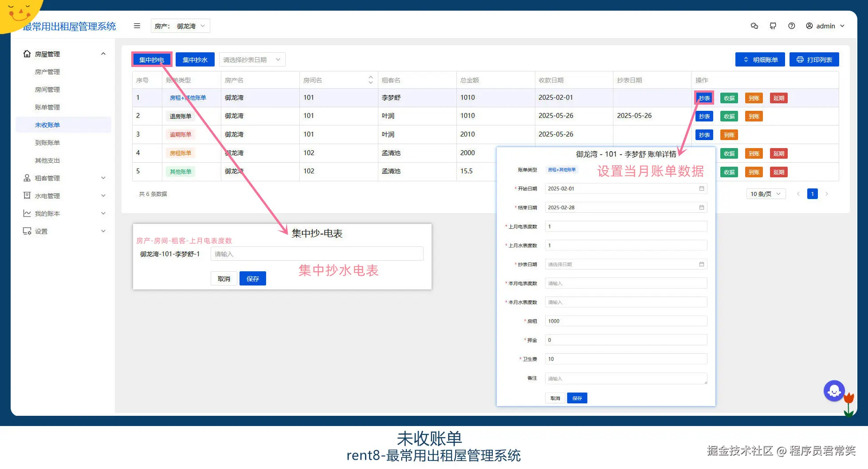Open the 10 条/页 page size dropdown
Screen dimensions: 868x469
pos(766,194)
